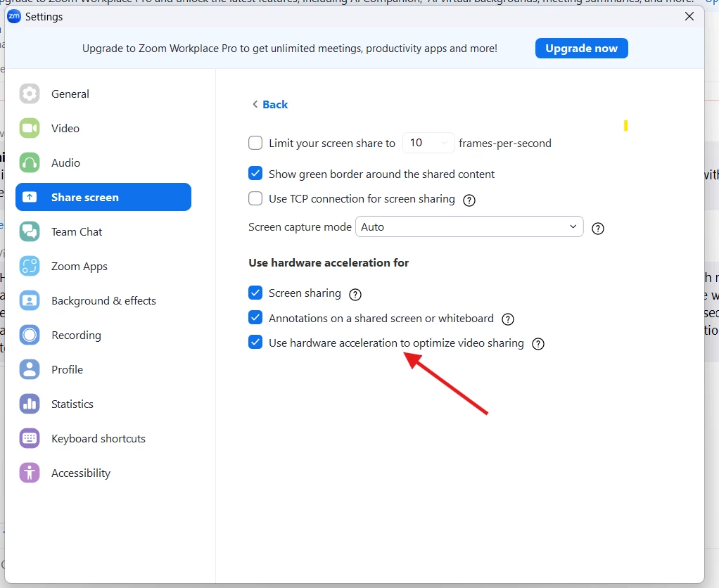The image size is (719, 588).
Task: Open help for Annotations on shared screen
Action: (508, 319)
